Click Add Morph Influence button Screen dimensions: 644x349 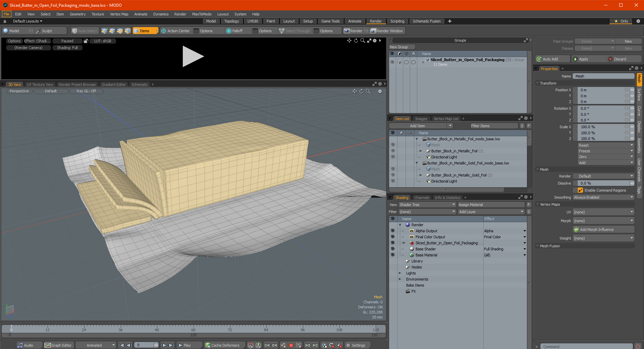coord(603,230)
